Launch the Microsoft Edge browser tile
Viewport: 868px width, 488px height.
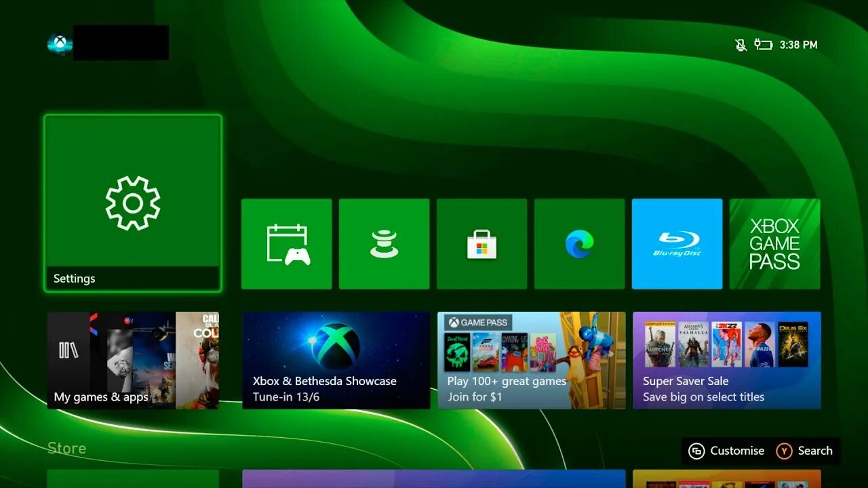580,244
